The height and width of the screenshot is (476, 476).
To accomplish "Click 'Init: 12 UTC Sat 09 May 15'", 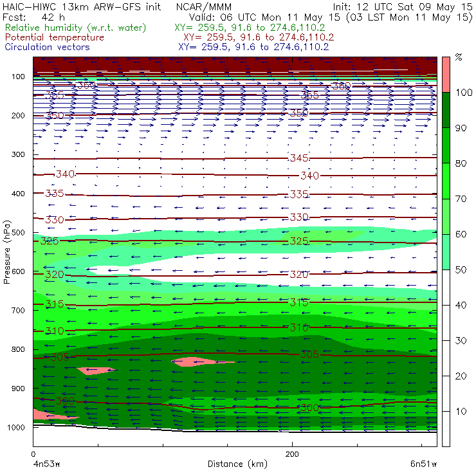I will [x=403, y=6].
